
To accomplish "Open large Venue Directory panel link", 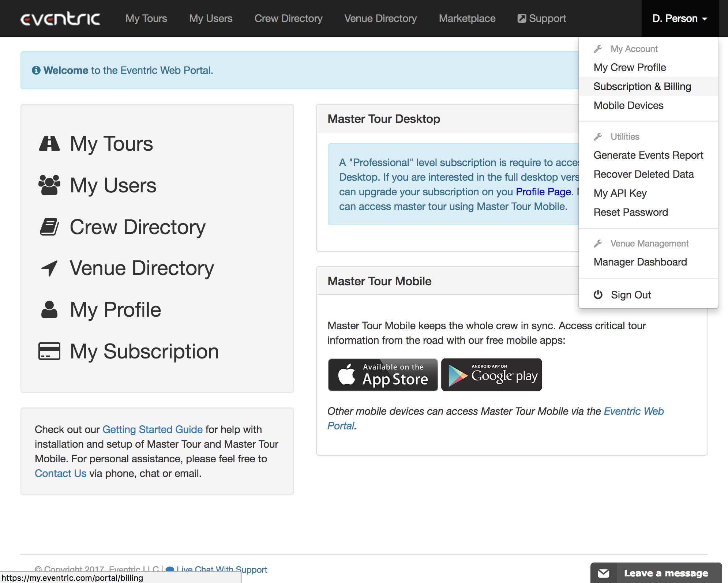I will [x=142, y=268].
